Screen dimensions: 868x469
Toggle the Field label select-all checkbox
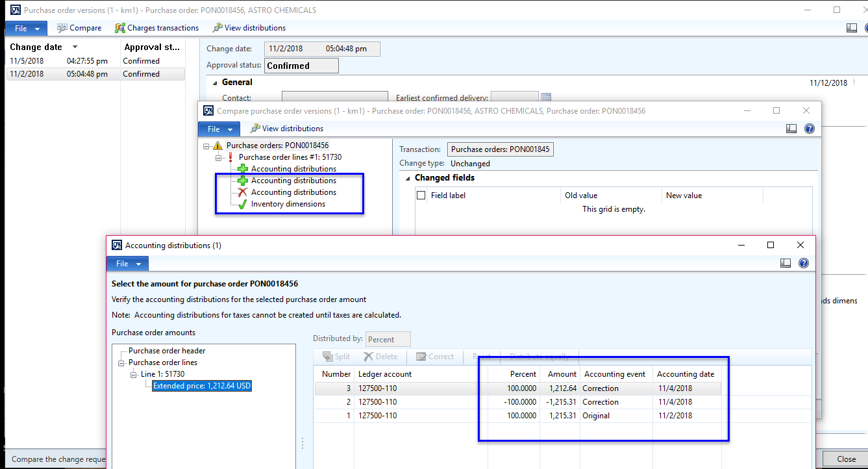(x=421, y=196)
